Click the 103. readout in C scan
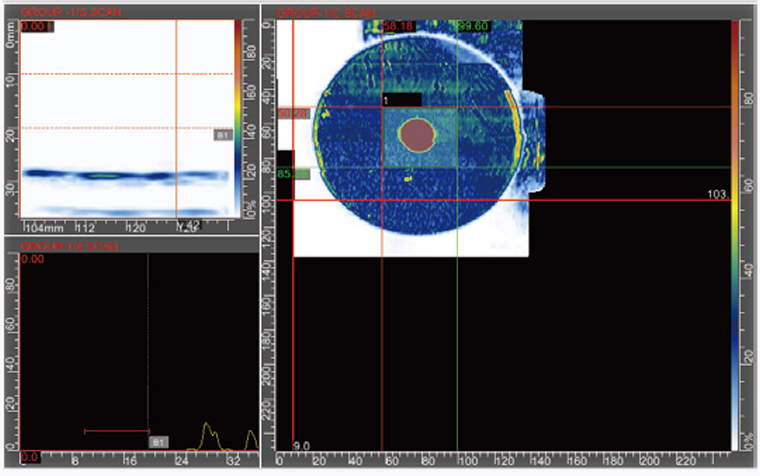 coord(718,194)
